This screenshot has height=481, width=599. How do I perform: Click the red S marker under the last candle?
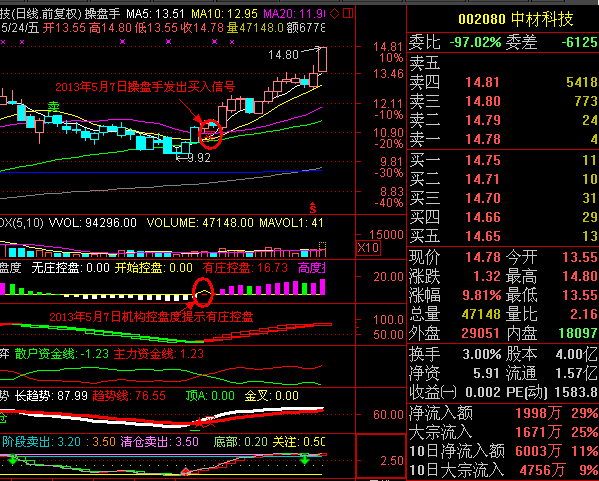(x=313, y=208)
